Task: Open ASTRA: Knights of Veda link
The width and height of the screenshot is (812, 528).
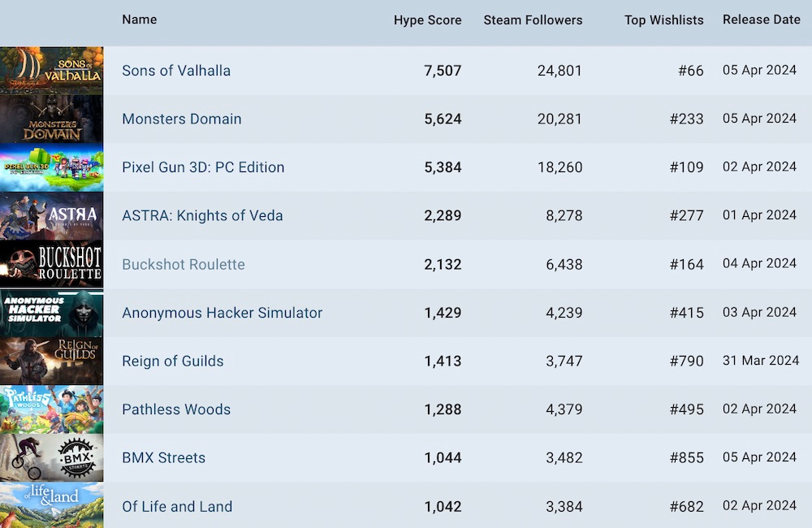Action: tap(202, 215)
